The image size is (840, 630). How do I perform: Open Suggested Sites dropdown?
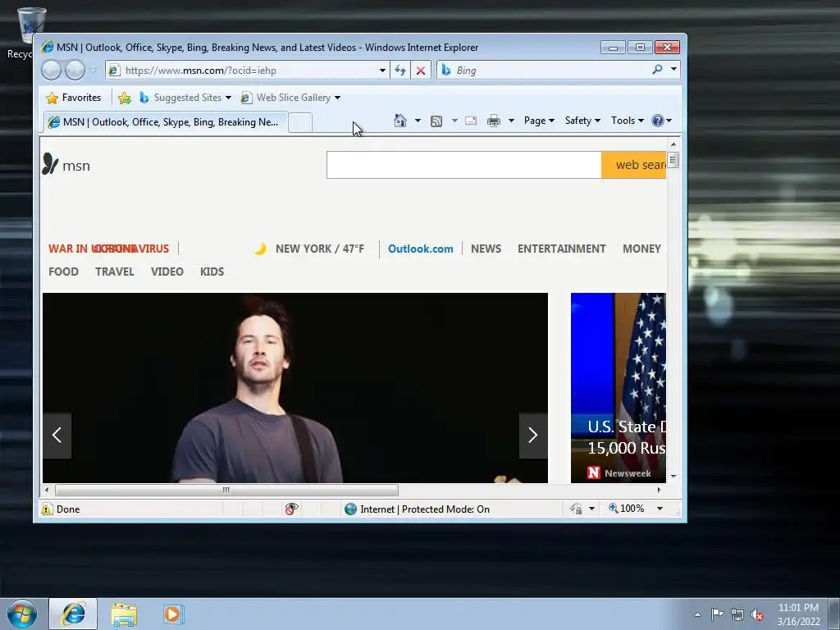click(185, 98)
